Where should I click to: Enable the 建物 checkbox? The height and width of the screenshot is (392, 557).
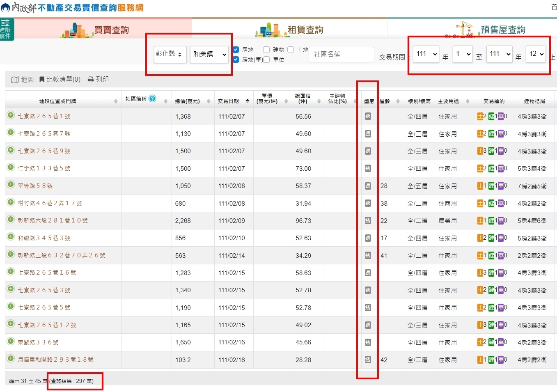click(266, 49)
